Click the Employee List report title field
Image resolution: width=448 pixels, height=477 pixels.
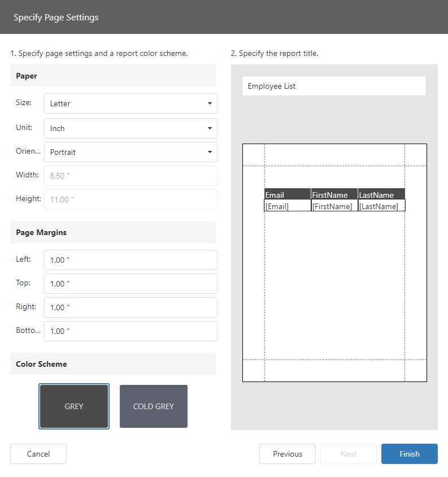click(x=334, y=86)
